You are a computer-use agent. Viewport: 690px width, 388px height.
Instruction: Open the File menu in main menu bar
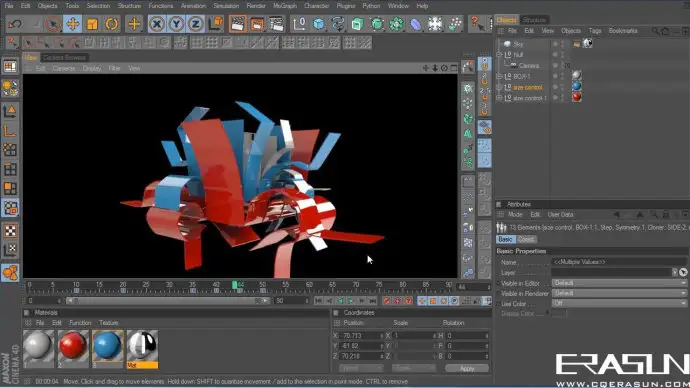click(9, 6)
